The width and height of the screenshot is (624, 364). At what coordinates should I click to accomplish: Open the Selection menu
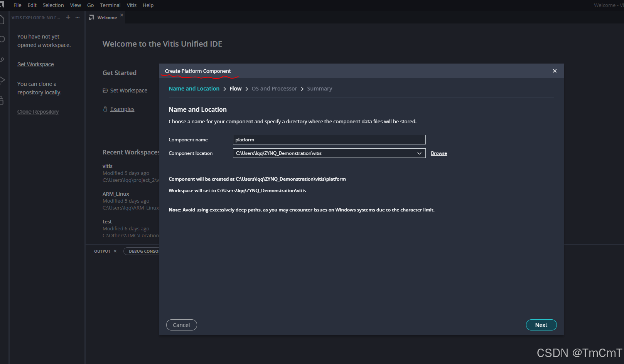53,5
